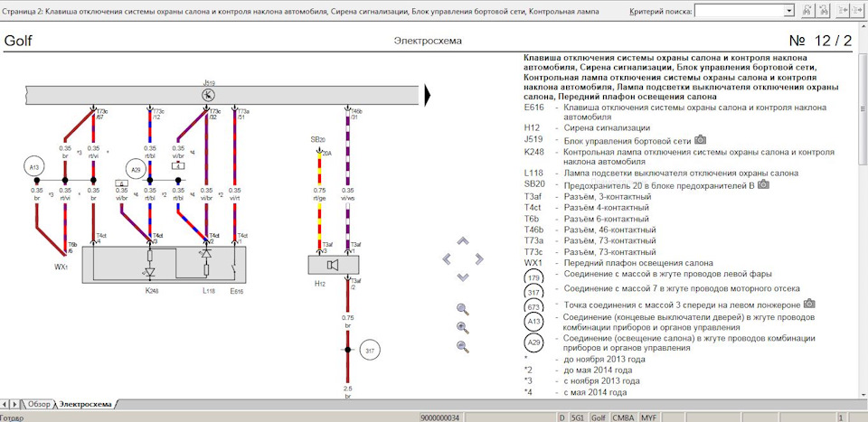Click legend entry T73a Разъём 73-контактный
The width and height of the screenshot is (868, 422).
tap(590, 240)
